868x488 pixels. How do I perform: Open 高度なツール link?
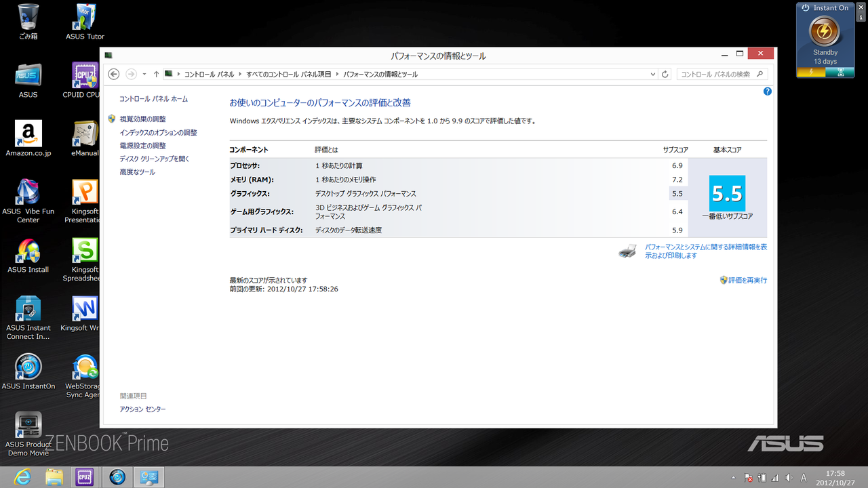(137, 172)
